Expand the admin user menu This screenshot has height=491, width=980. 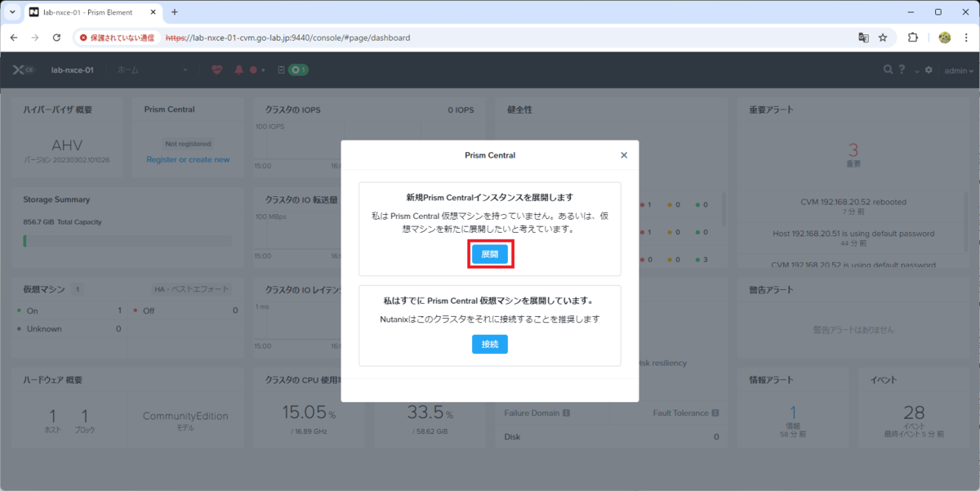958,70
